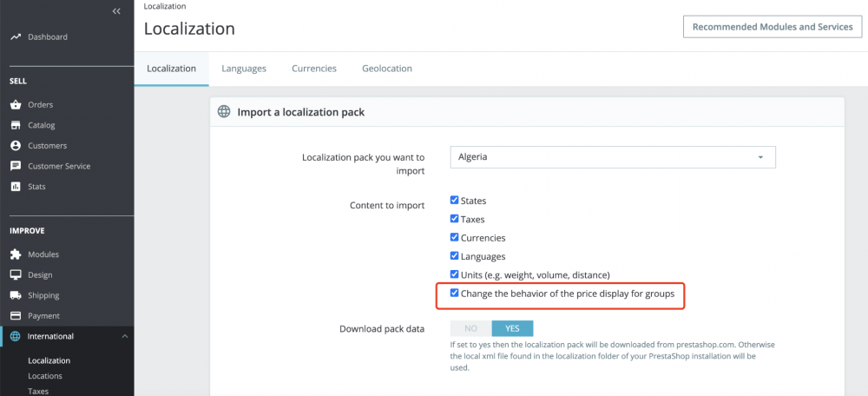Image resolution: width=868 pixels, height=396 pixels.
Task: Click the Shipping truck icon
Action: click(x=16, y=295)
